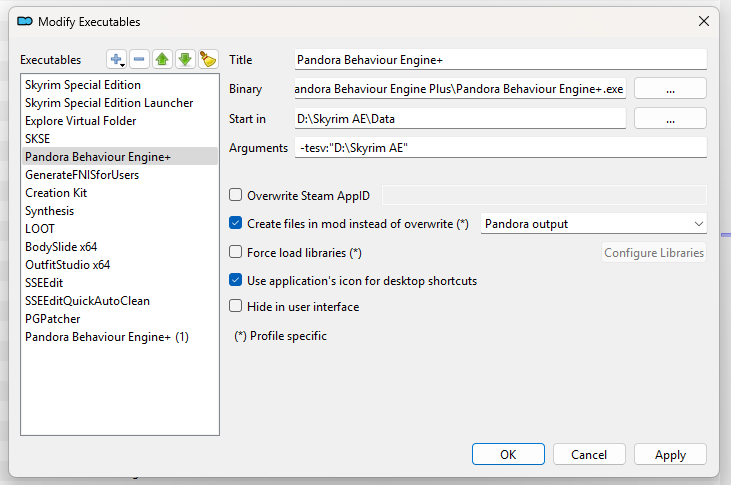
Task: Select highlighted Pandora Behaviour Engine+ entry
Action: tap(120, 157)
